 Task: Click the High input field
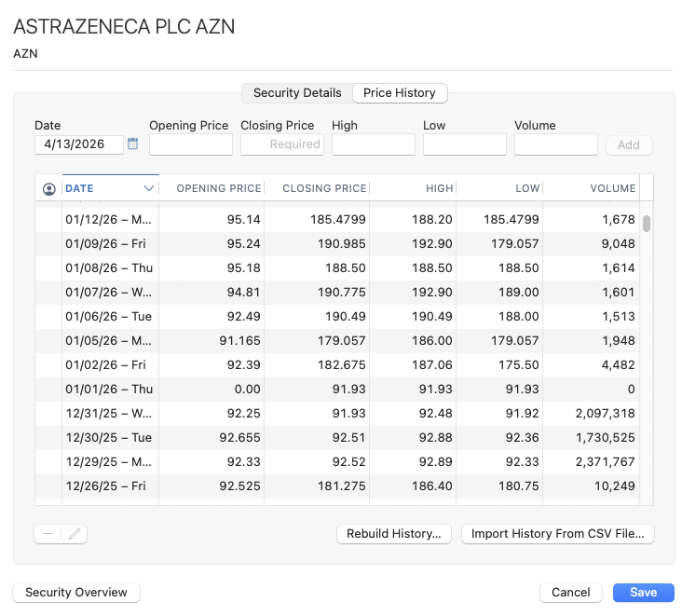point(374,144)
